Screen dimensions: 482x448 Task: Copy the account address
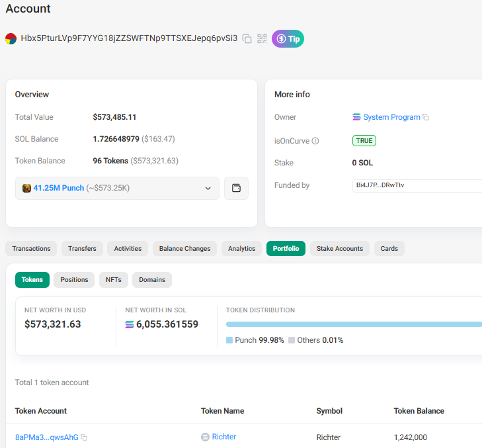[247, 38]
